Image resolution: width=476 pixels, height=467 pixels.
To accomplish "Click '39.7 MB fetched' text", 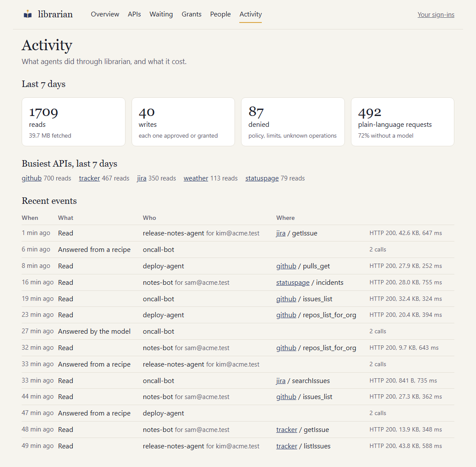I will pyautogui.click(x=50, y=136).
